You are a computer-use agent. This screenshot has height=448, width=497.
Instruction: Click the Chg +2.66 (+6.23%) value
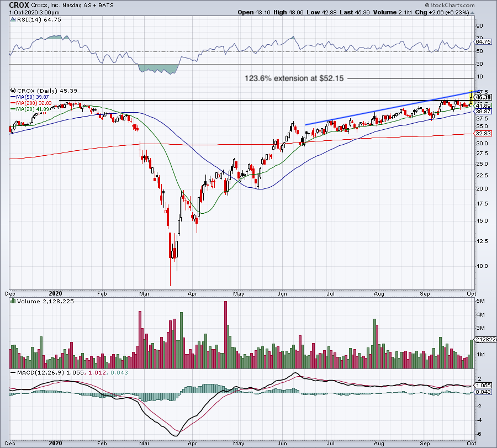coord(442,12)
